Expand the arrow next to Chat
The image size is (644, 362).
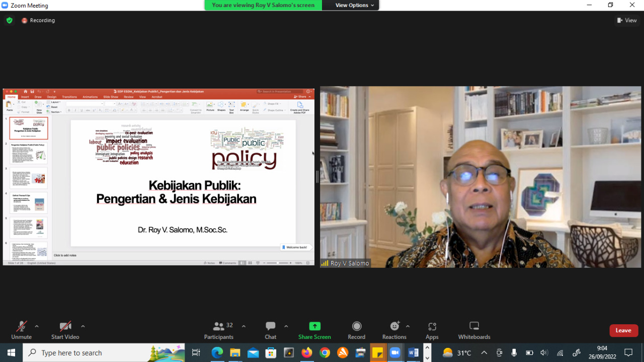pyautogui.click(x=286, y=326)
